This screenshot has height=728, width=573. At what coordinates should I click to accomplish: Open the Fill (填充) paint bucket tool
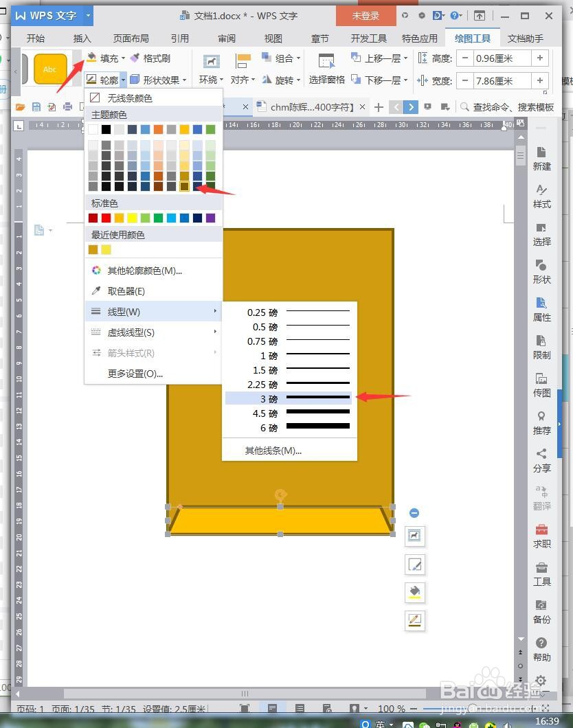(x=91, y=58)
